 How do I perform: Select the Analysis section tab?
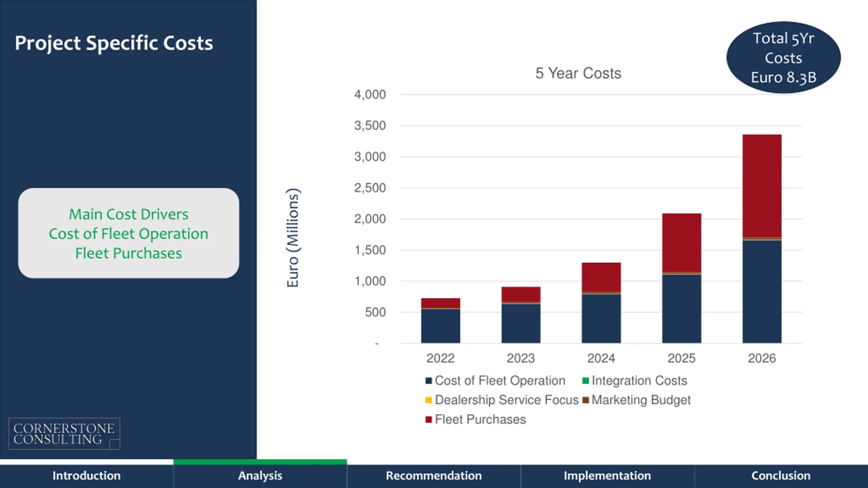coord(260,476)
